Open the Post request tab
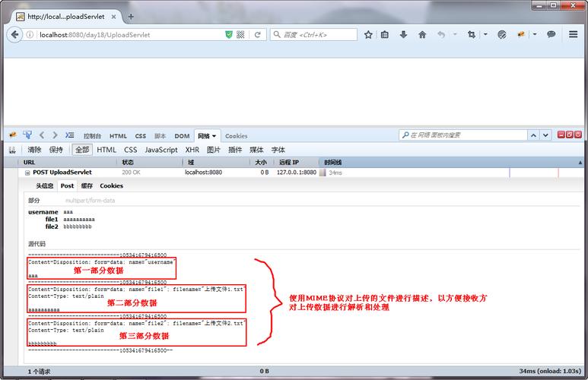The image size is (588, 380). [x=68, y=186]
